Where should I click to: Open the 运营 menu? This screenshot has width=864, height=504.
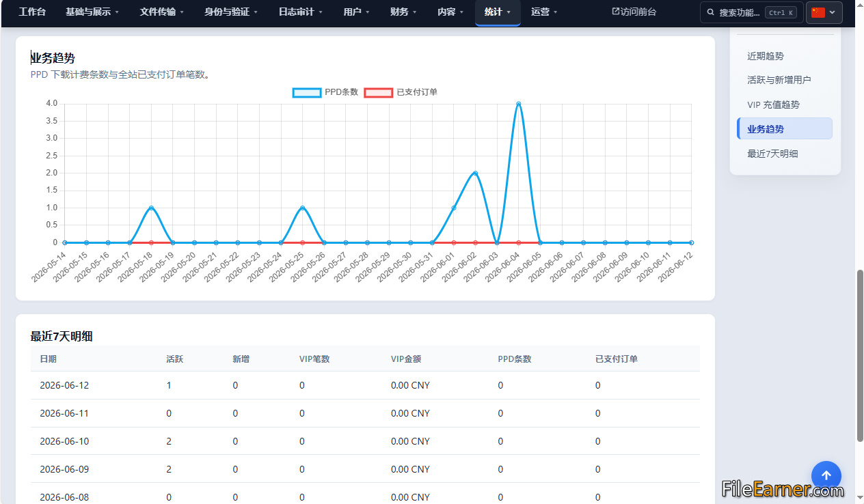tap(544, 12)
